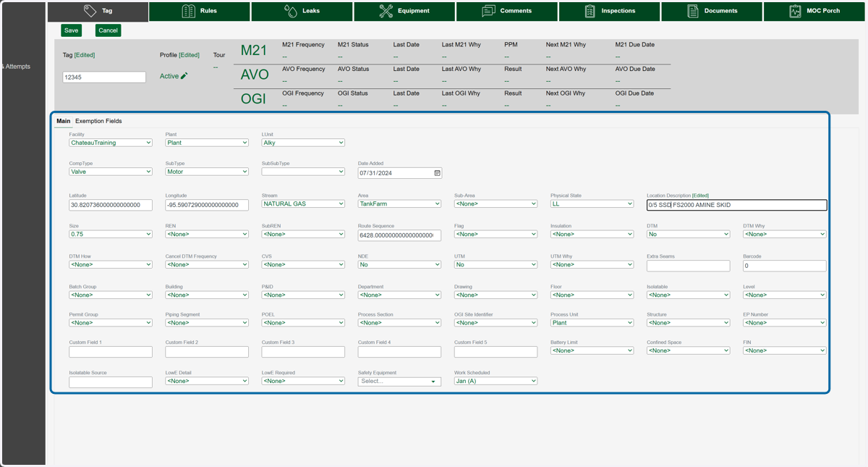Click the Custom Field 1 input
This screenshot has height=467, width=868.
111,352
